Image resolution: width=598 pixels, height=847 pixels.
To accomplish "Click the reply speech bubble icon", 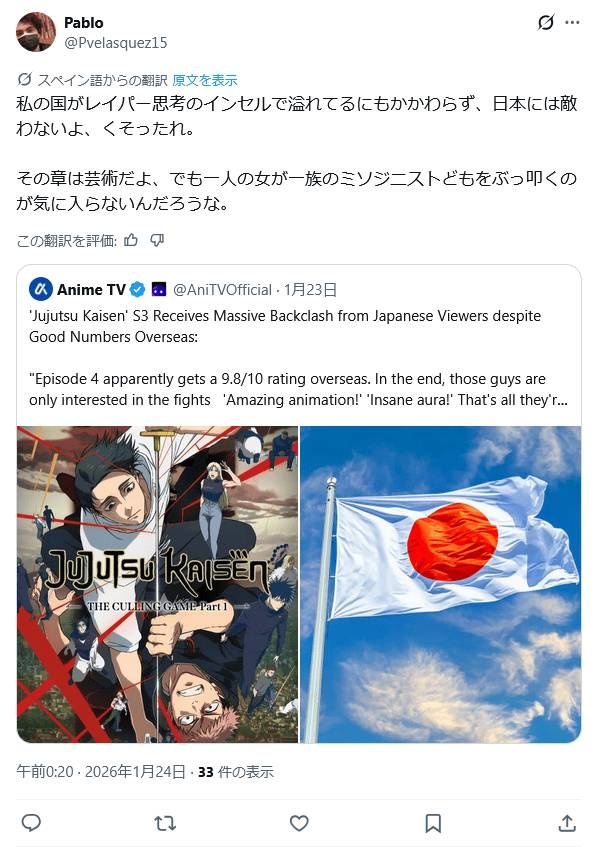I will pyautogui.click(x=31, y=823).
